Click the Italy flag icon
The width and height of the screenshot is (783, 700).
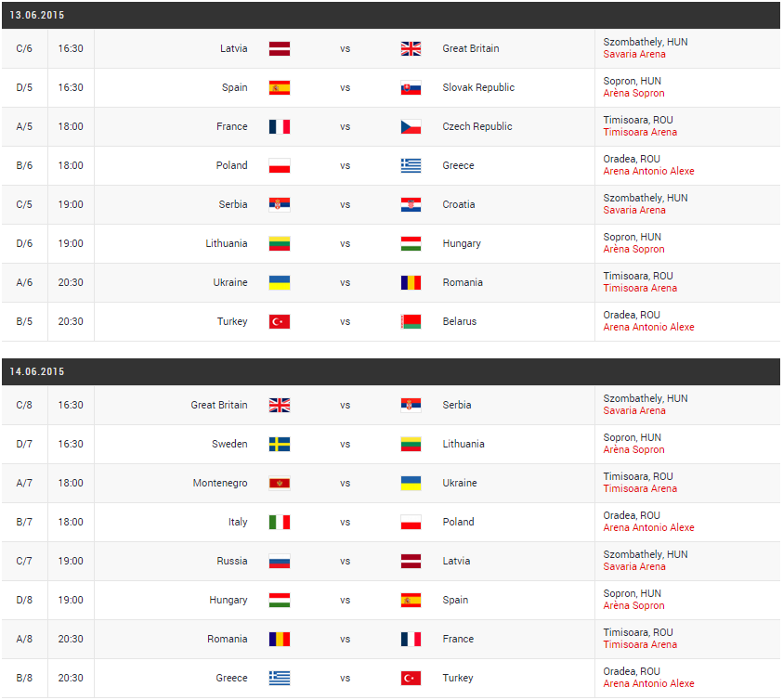click(x=280, y=523)
